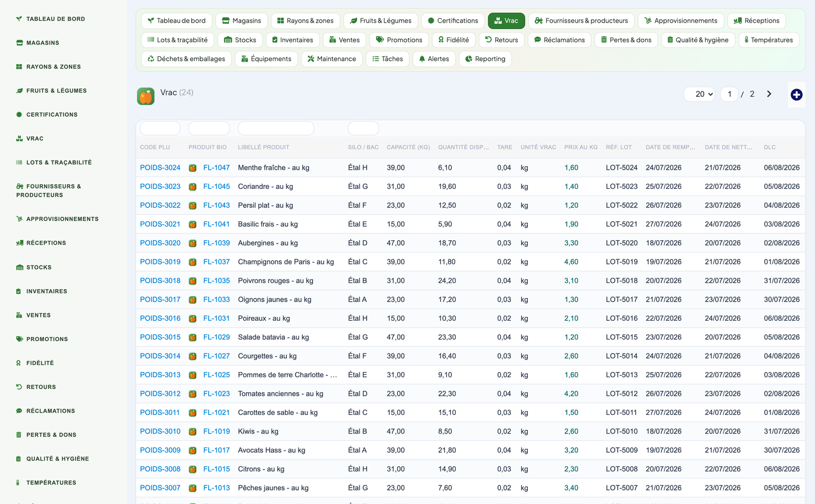Click the bio product icon for FL-1047
The image size is (815, 504).
click(192, 168)
